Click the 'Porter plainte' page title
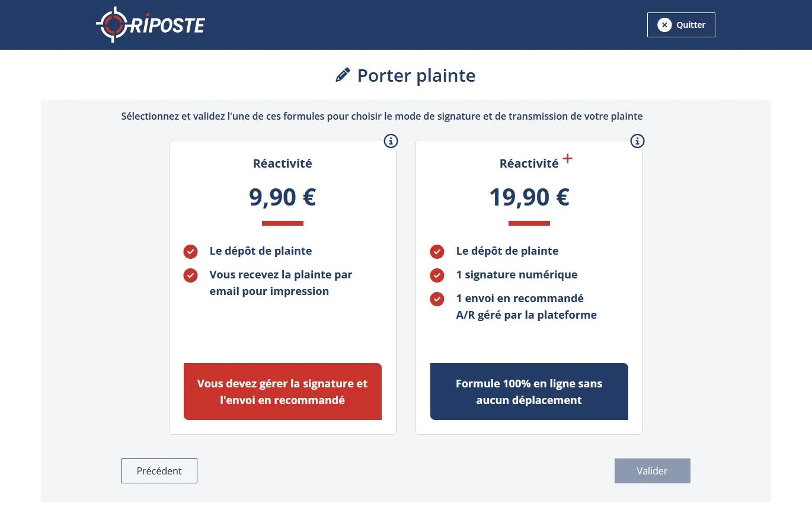812x526 pixels. [416, 76]
